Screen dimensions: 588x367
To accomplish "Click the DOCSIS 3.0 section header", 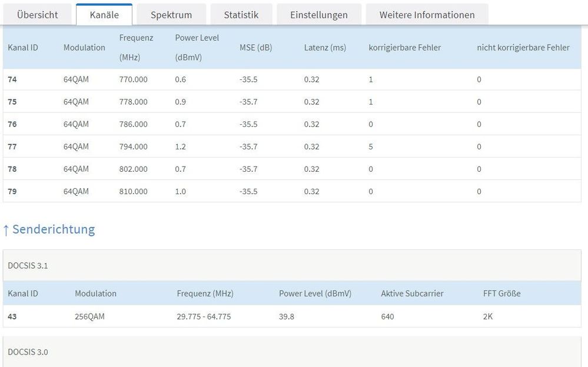I will tap(28, 352).
